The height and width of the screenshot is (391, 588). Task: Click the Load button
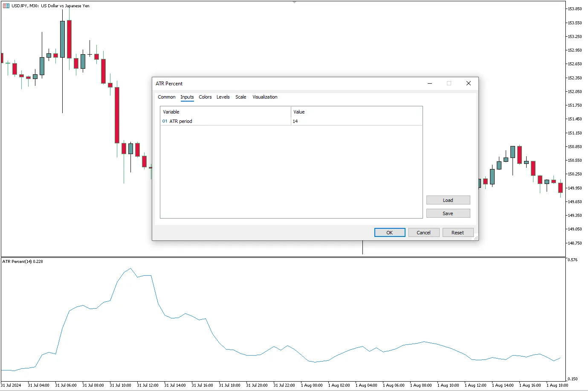448,200
